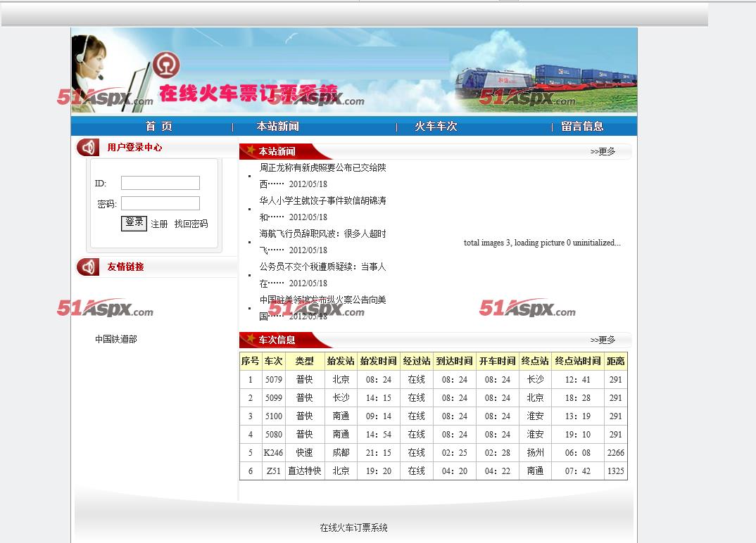
Task: Click train number K246 in the table
Action: [x=273, y=453]
